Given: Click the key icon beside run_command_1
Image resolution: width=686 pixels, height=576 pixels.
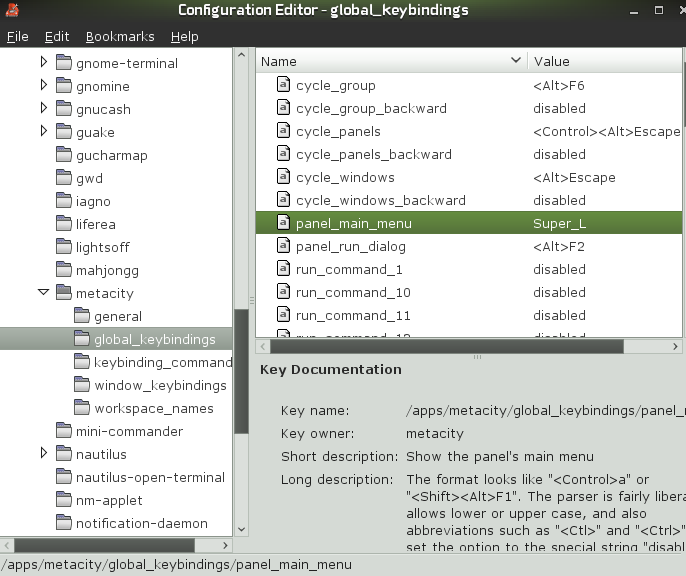Looking at the screenshot, I should [282, 270].
